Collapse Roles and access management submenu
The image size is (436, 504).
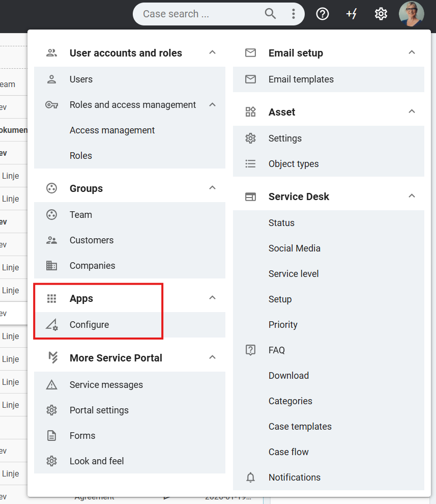(213, 105)
